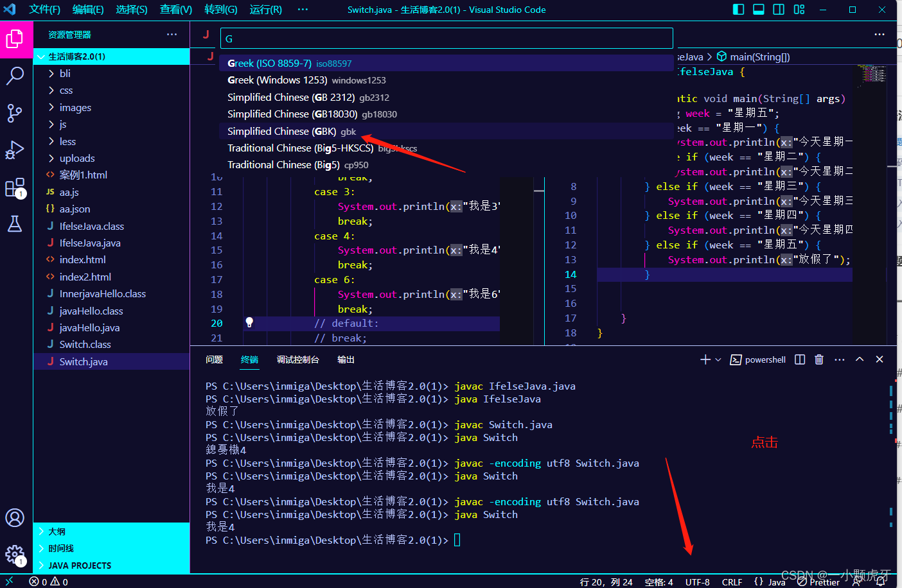Open the Extensions view
This screenshot has height=588, width=902.
click(15, 187)
